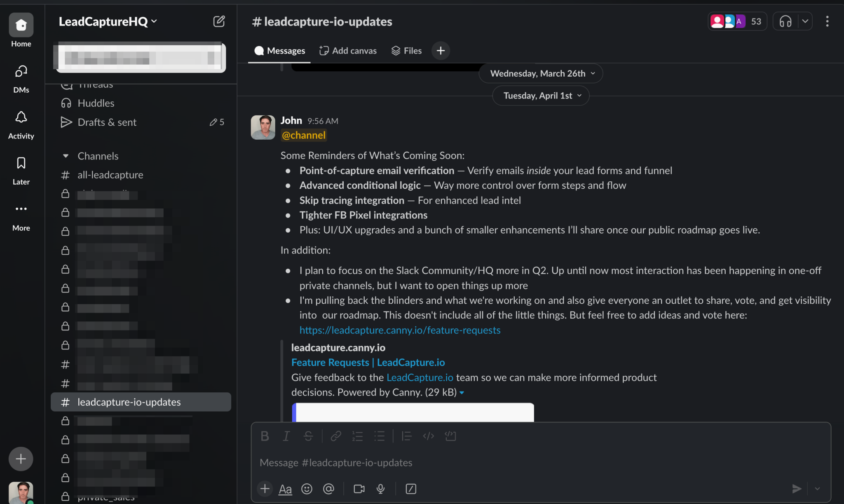
Task: Mention someone using the @ icon
Action: 328,489
